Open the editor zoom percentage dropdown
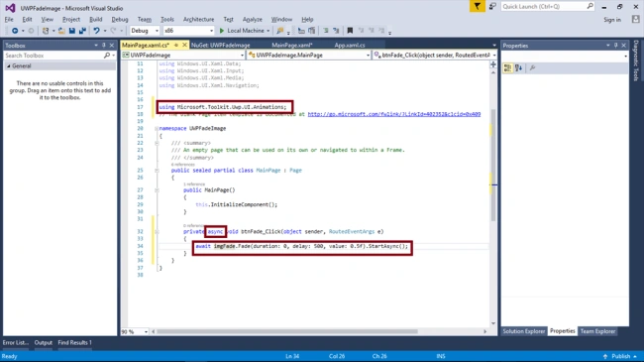 pos(146,331)
